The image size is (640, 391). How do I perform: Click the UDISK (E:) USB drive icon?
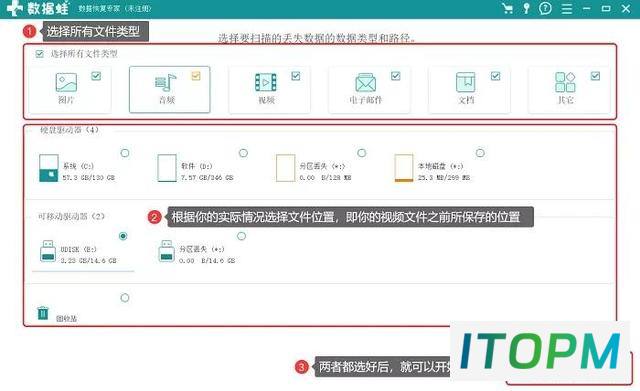48,251
